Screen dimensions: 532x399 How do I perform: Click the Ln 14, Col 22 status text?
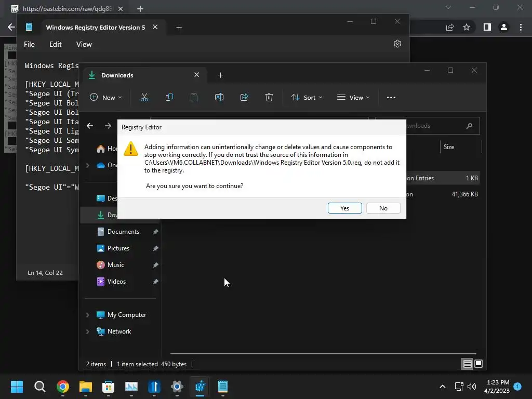[x=45, y=273]
